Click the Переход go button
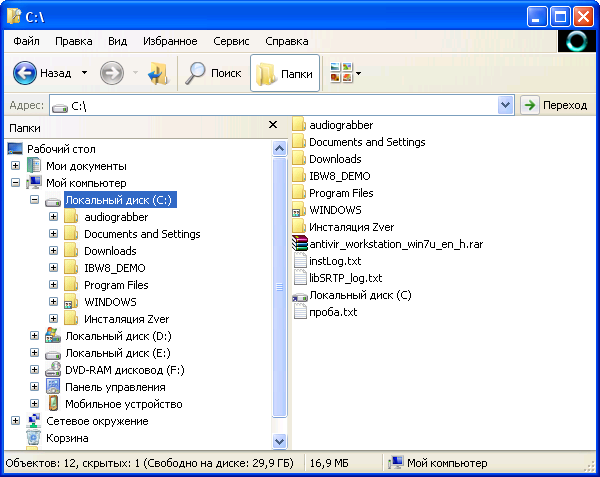Viewport: 600px width, 477px height. tap(556, 105)
